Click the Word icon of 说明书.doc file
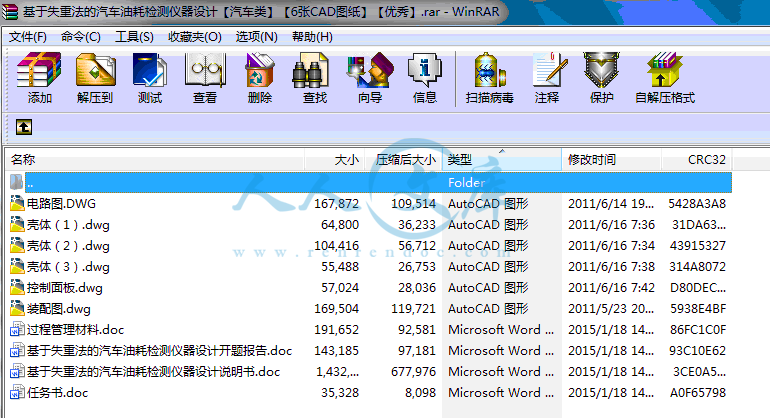Screen dimensions: 770x418 coord(17,371)
